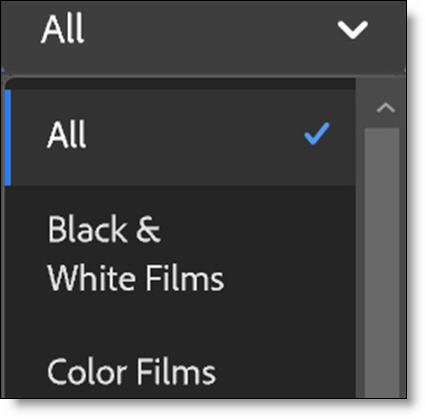Toggle the dropdown via the down arrow

tap(352, 30)
